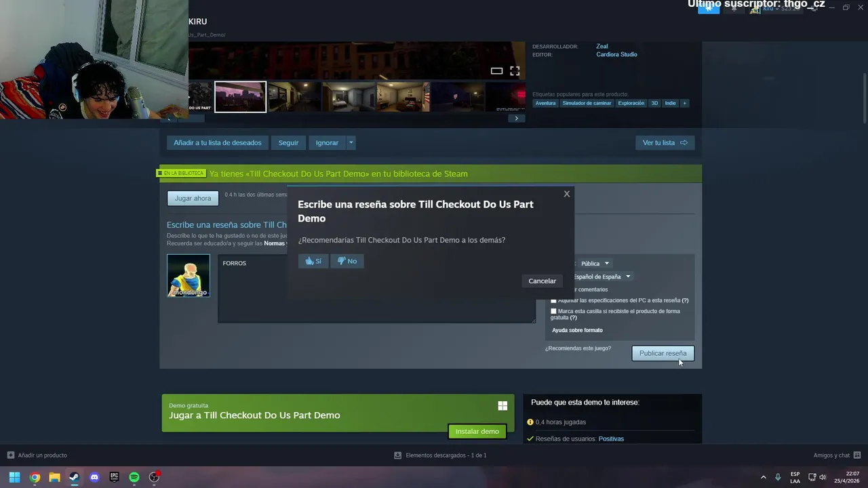Open Ayuda sobre formato link
868x488 pixels.
coord(577,330)
